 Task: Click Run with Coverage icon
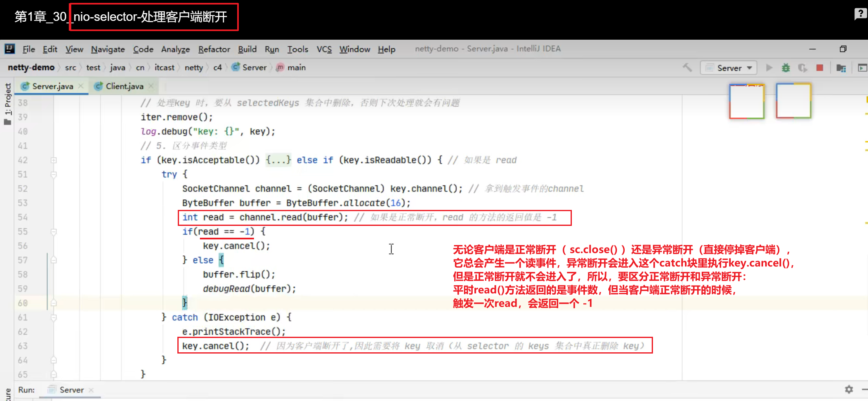tap(802, 68)
